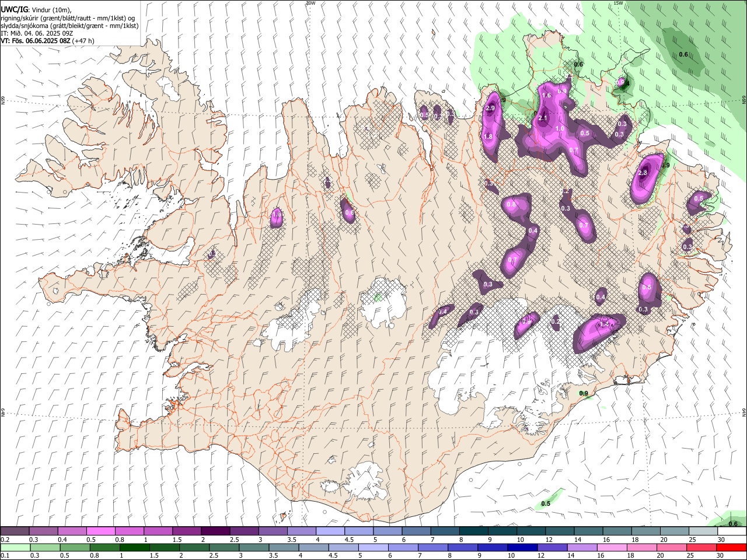The width and height of the screenshot is (747, 560).
Task: Click the 2.1 snowfall value label
Action: (542, 118)
